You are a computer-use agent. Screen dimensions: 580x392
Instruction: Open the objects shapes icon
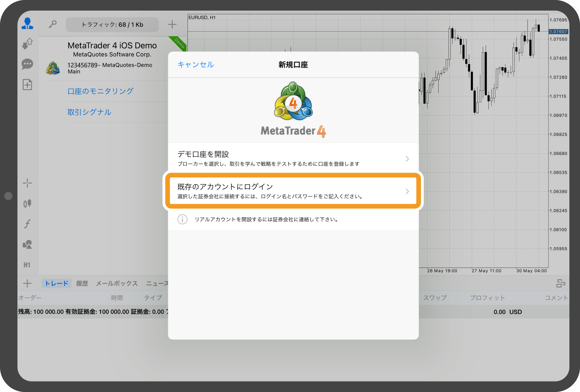[x=27, y=244]
